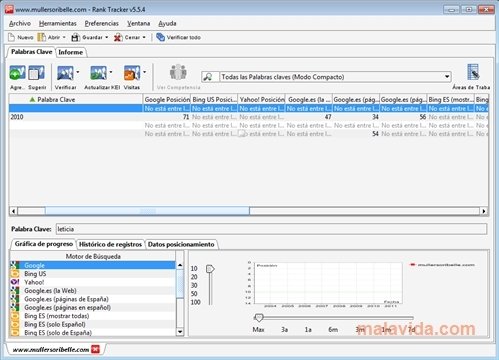Click the Rank Tracker title bar icon

(9, 9)
